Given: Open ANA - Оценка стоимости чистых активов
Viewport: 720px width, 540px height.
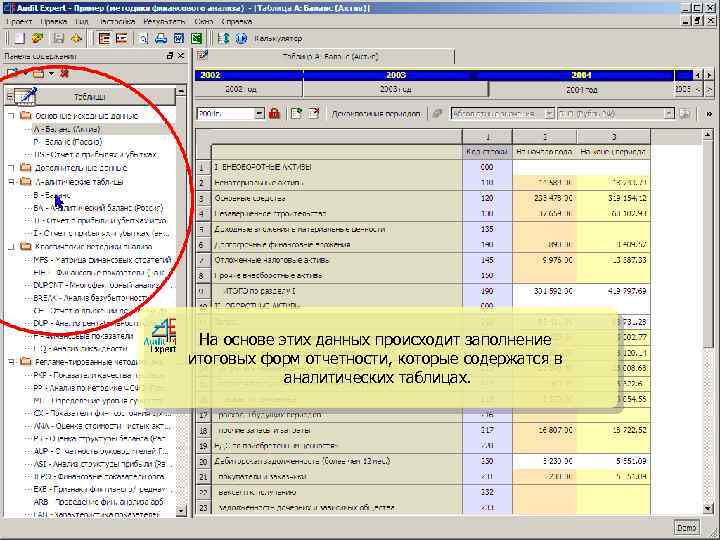Looking at the screenshot, I should pos(101,426).
